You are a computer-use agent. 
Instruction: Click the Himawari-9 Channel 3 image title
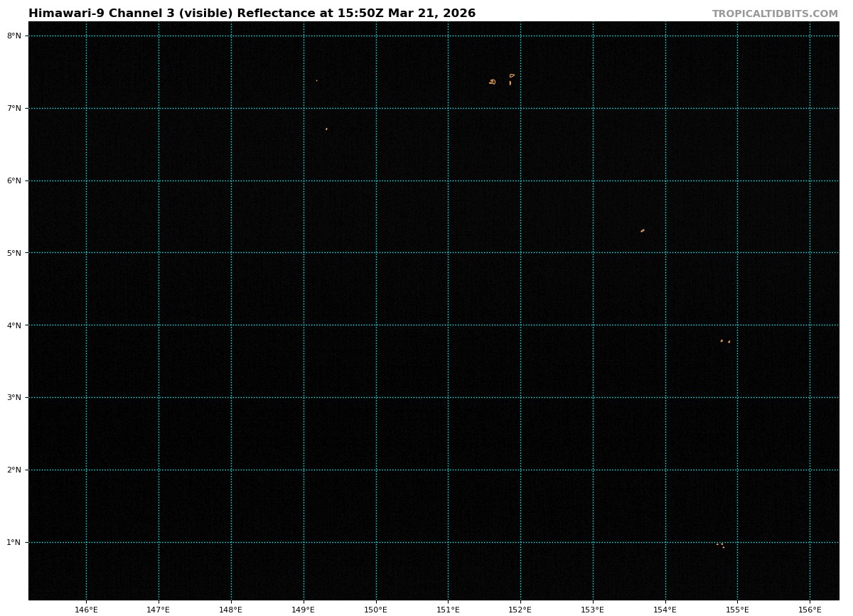click(x=252, y=13)
